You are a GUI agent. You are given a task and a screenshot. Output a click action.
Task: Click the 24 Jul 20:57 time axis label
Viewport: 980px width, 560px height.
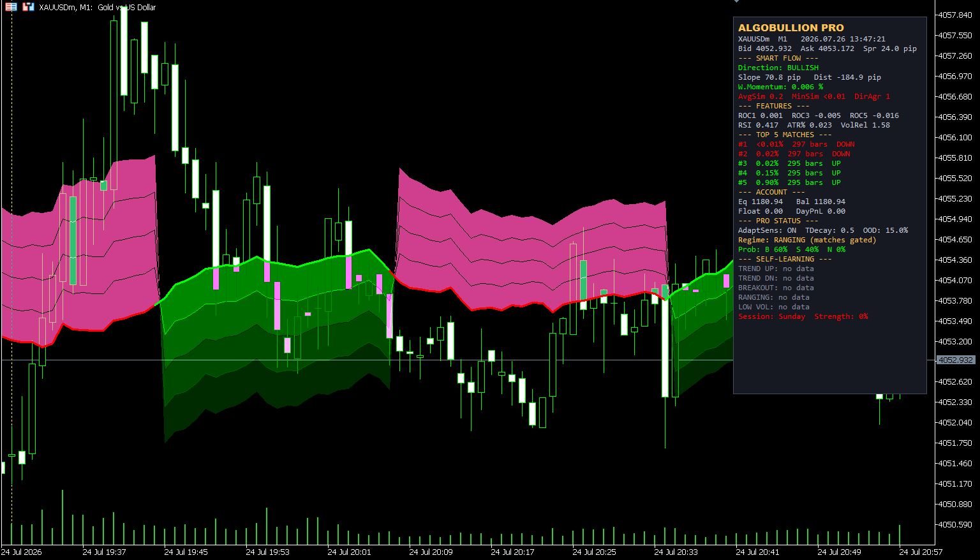[921, 552]
